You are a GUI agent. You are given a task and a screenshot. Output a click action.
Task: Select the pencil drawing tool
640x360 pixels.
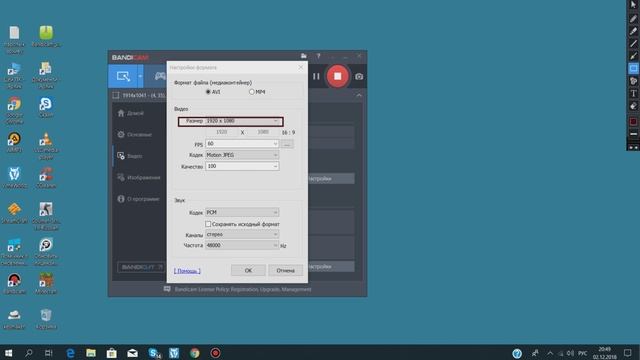point(633,18)
